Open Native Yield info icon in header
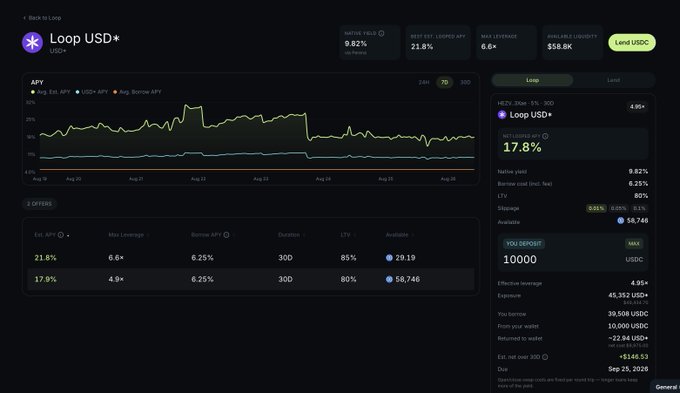This screenshot has height=393, width=680. click(381, 33)
